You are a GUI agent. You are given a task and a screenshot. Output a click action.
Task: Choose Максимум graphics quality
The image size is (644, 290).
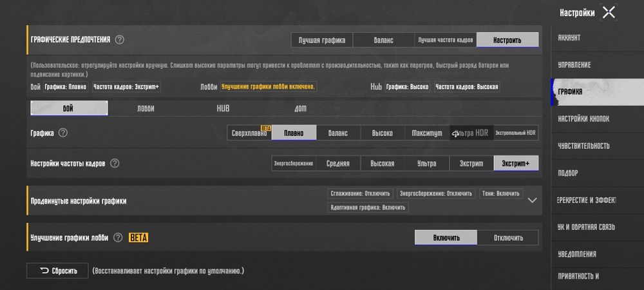click(x=427, y=133)
